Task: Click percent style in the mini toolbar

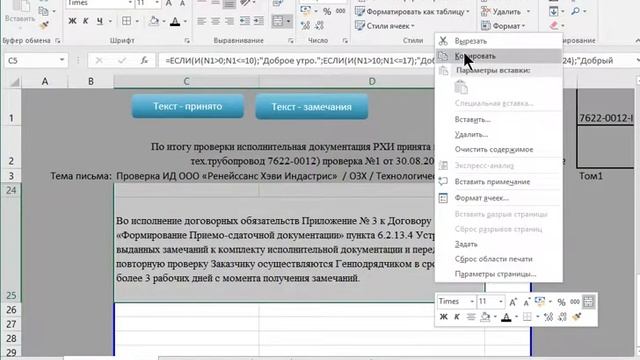Action: coord(561,302)
